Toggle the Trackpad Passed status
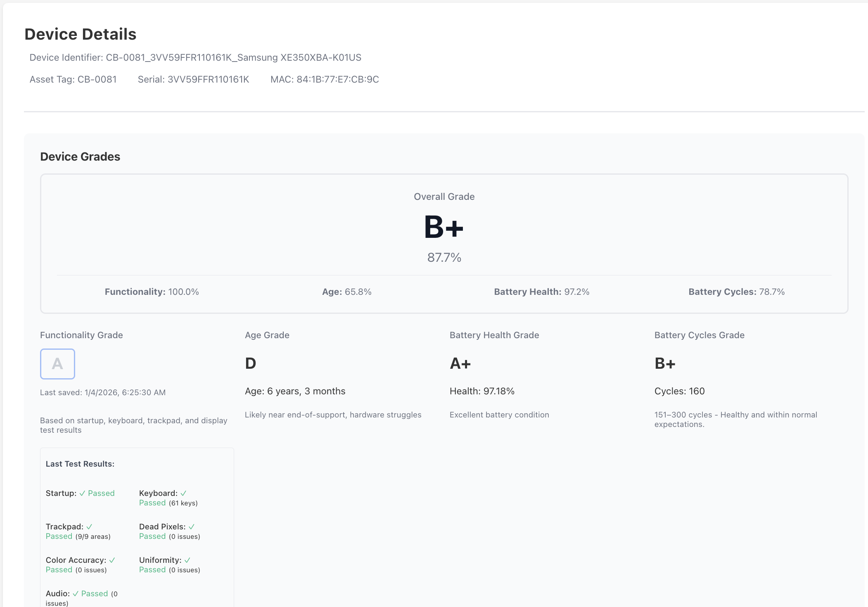Screen dimensions: 868x607 click(x=59, y=536)
